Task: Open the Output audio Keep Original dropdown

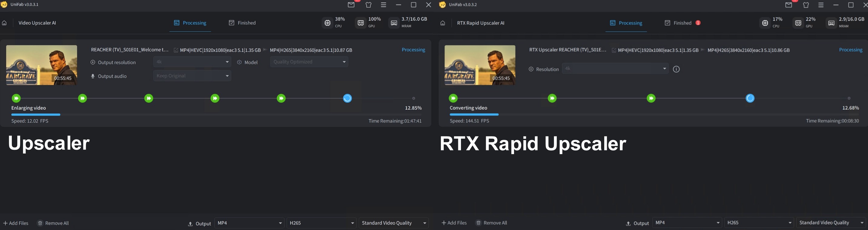Action: [192, 76]
